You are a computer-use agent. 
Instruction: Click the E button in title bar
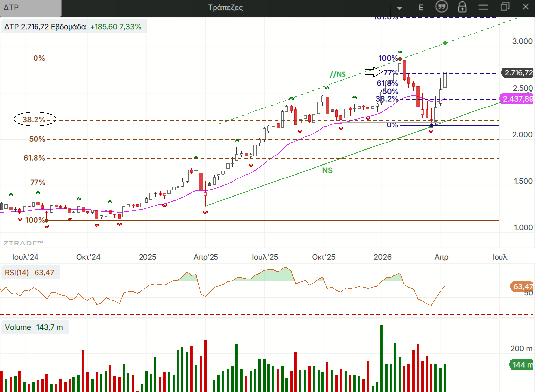click(x=421, y=7)
